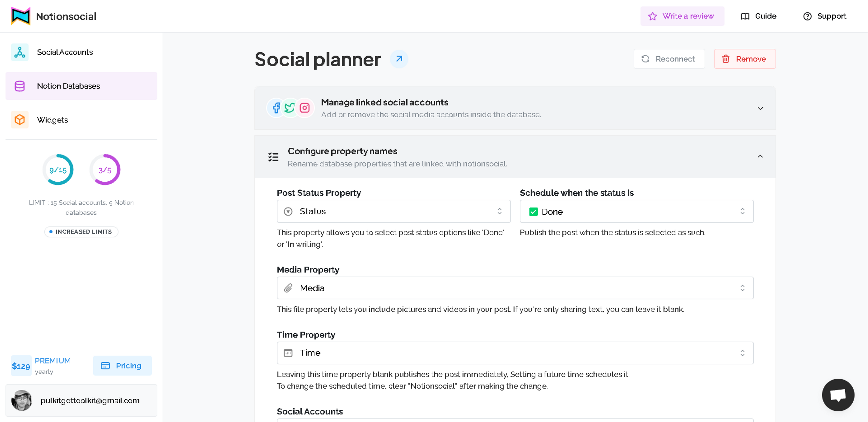
Task: Collapse the Configure property names section
Action: coord(760,156)
